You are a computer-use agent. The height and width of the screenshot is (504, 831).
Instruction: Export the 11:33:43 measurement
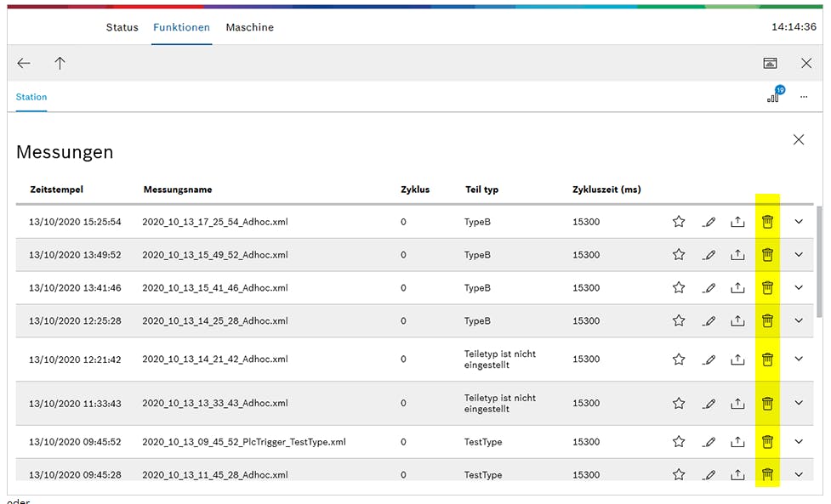737,404
